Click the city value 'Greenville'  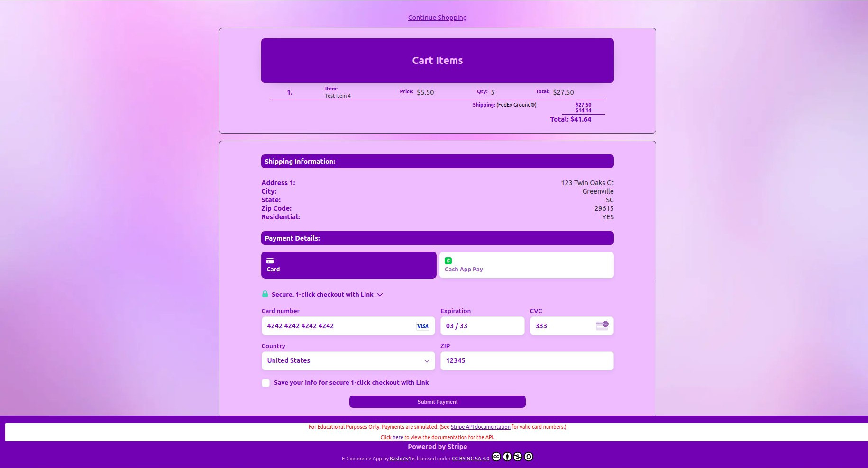(x=598, y=191)
